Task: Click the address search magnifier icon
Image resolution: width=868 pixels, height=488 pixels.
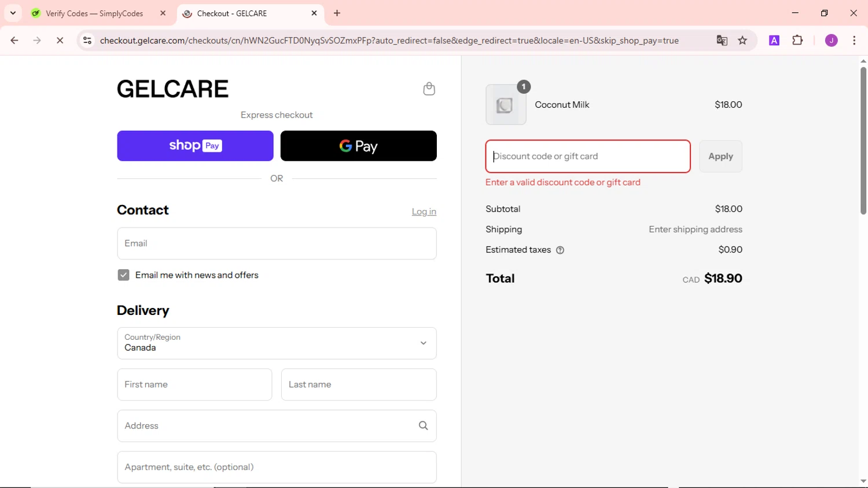Action: point(423,425)
